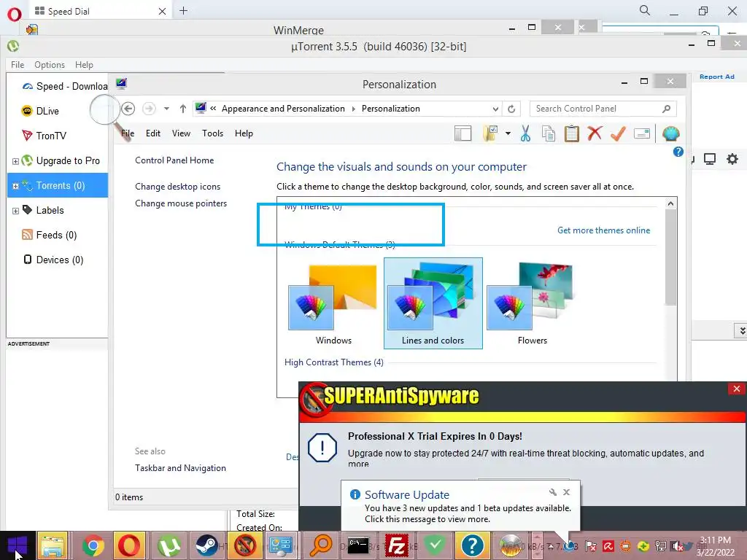The image size is (747, 560).
Task: Expand the address bar history dropdown
Action: pos(495,109)
